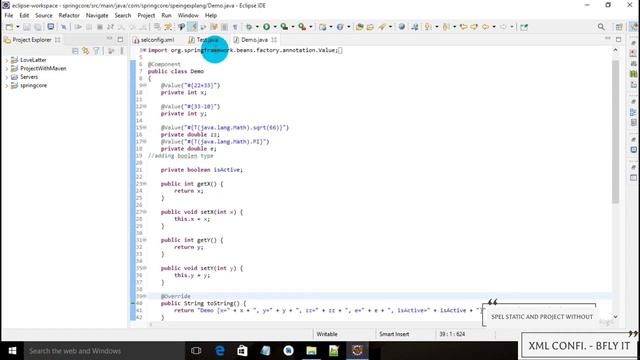Screen dimensions: 640x360
Task: Click the Save All toolbar icon
Action: coord(38,27)
